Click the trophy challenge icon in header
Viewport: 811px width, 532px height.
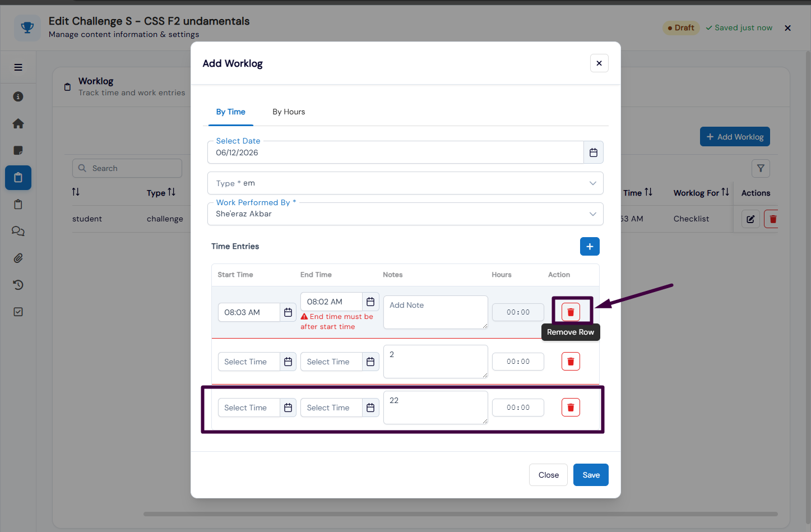coord(27,27)
